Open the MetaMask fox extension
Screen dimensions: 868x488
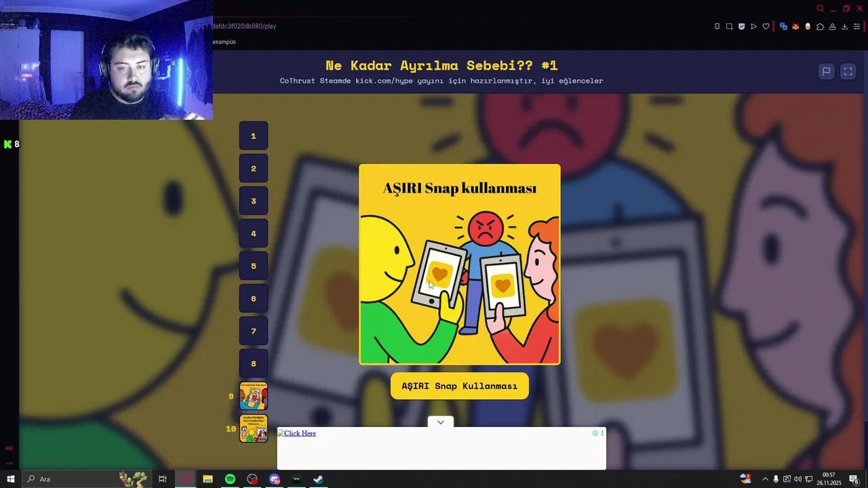click(795, 26)
